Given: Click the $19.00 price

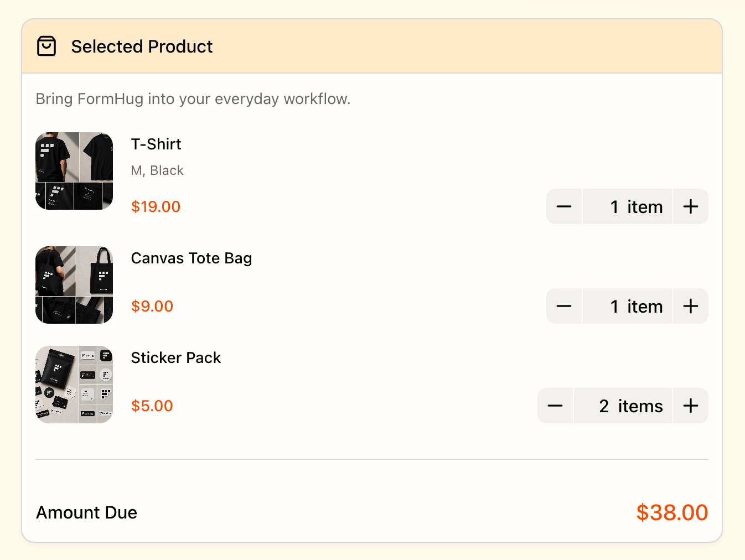Looking at the screenshot, I should [156, 206].
